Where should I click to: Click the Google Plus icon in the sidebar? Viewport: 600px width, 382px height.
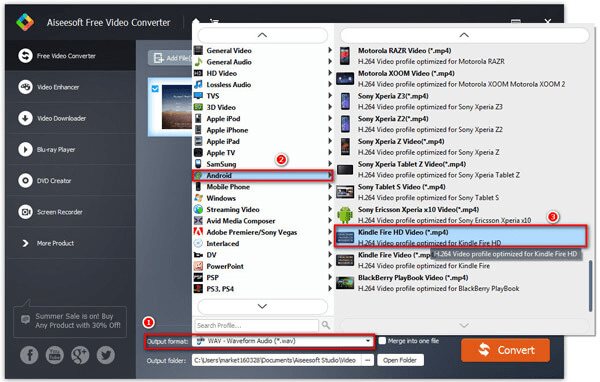80,355
